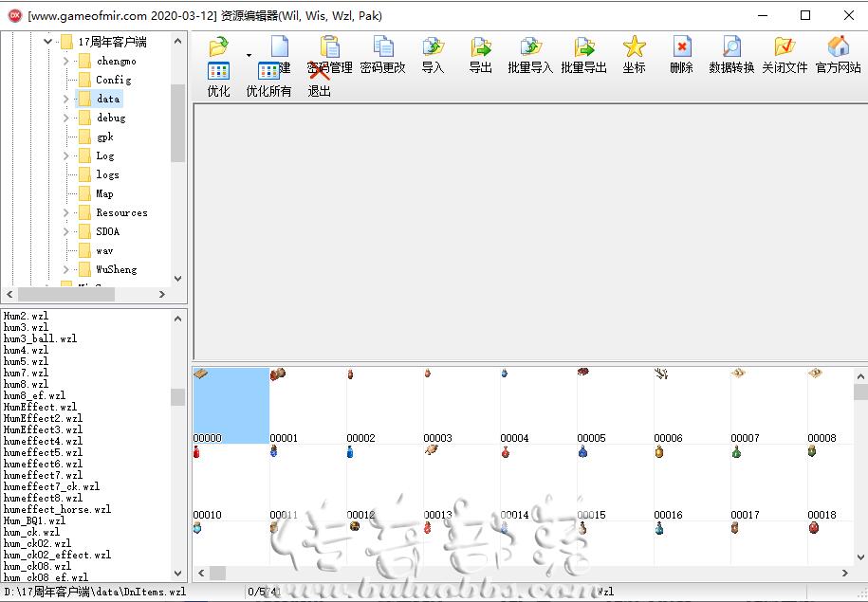
Task: Select image thumbnail 00018
Action: click(x=830, y=483)
